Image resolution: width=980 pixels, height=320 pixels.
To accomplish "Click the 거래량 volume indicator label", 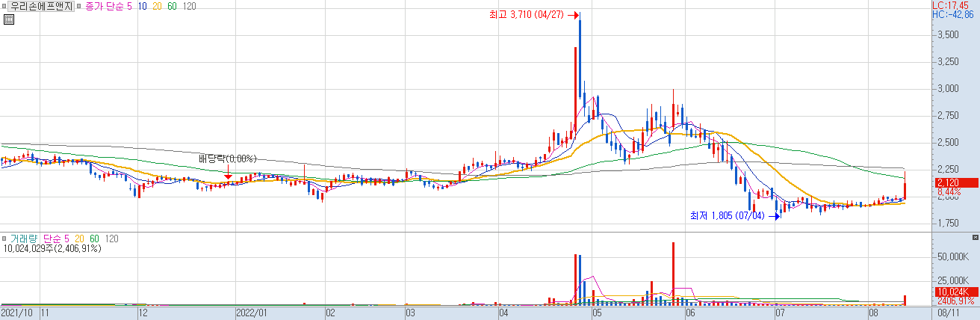I will coord(23,238).
